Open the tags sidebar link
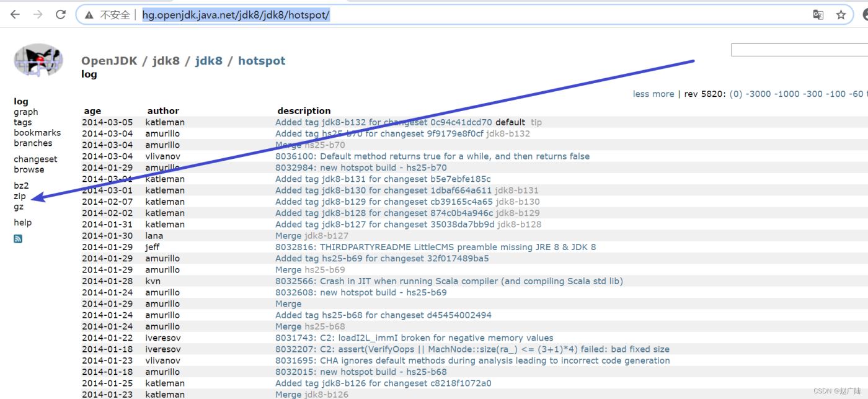 click(x=23, y=122)
